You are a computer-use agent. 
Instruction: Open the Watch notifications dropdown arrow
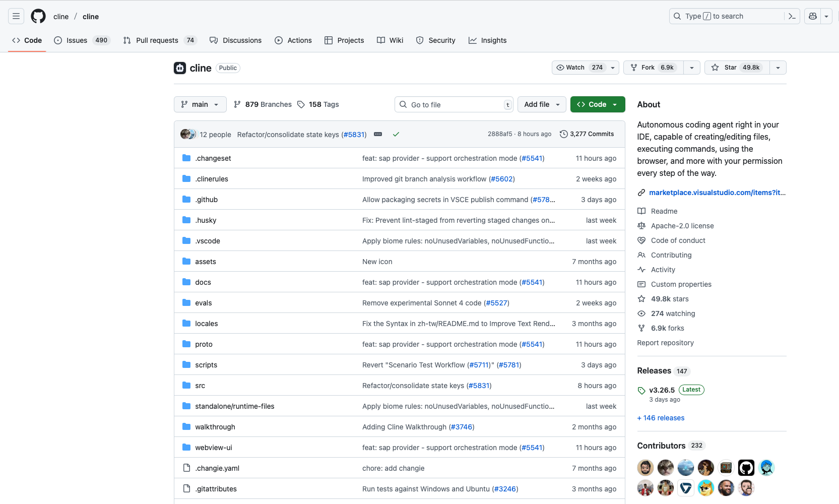(613, 68)
